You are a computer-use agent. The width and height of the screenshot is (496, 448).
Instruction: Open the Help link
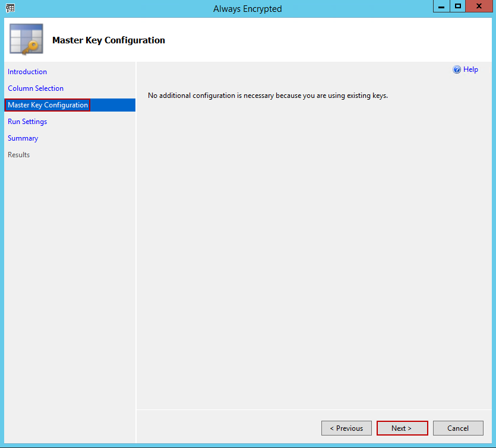click(x=470, y=69)
